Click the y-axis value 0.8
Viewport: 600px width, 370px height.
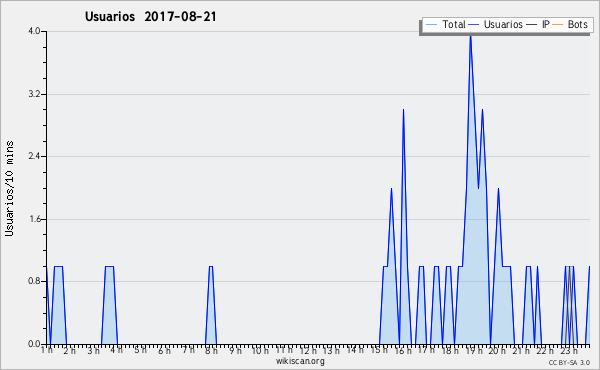pos(34,282)
